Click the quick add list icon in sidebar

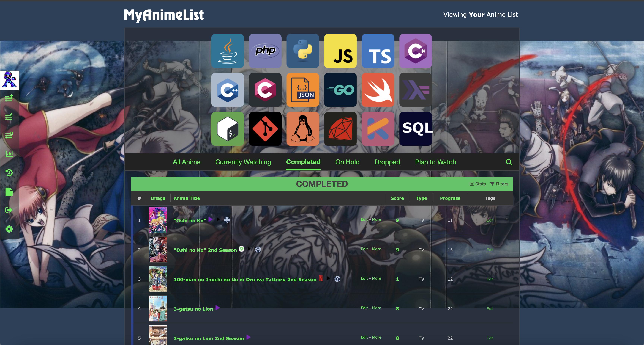tap(9, 98)
